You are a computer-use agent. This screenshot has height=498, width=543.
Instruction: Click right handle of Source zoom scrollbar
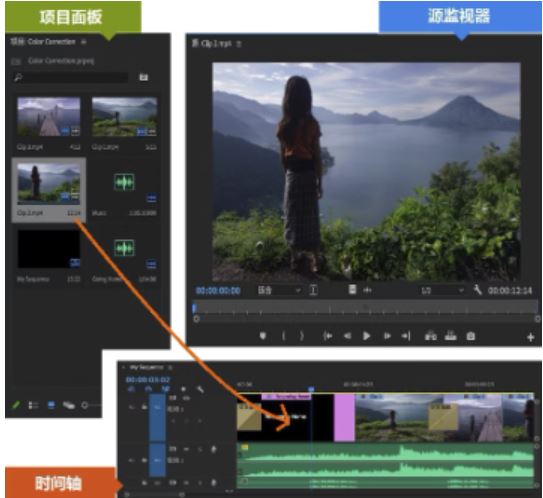pyautogui.click(x=537, y=319)
